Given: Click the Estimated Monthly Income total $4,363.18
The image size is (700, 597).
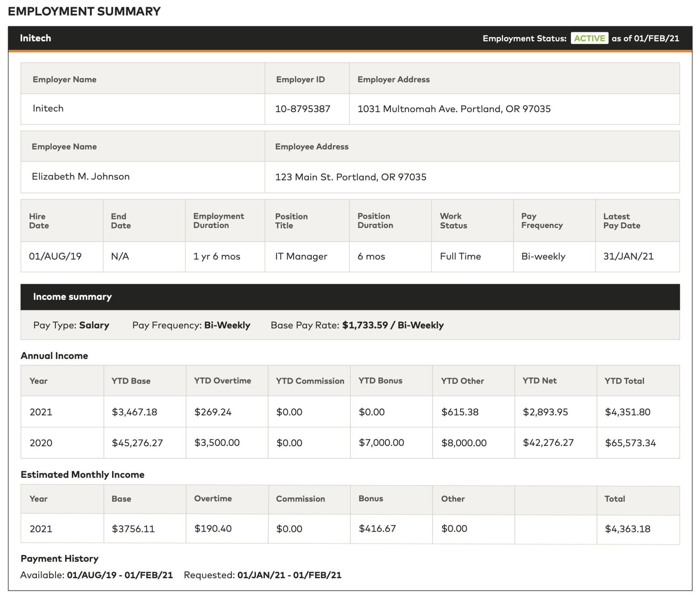Looking at the screenshot, I should coord(628,529).
